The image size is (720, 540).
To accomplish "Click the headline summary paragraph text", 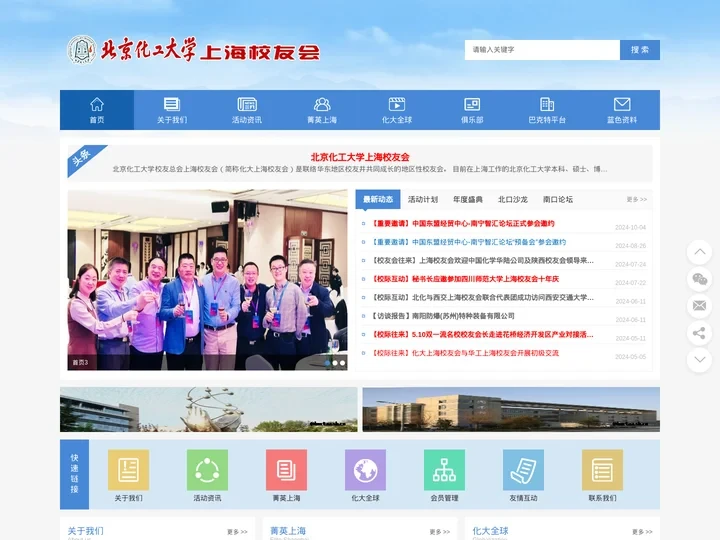I will [360, 169].
